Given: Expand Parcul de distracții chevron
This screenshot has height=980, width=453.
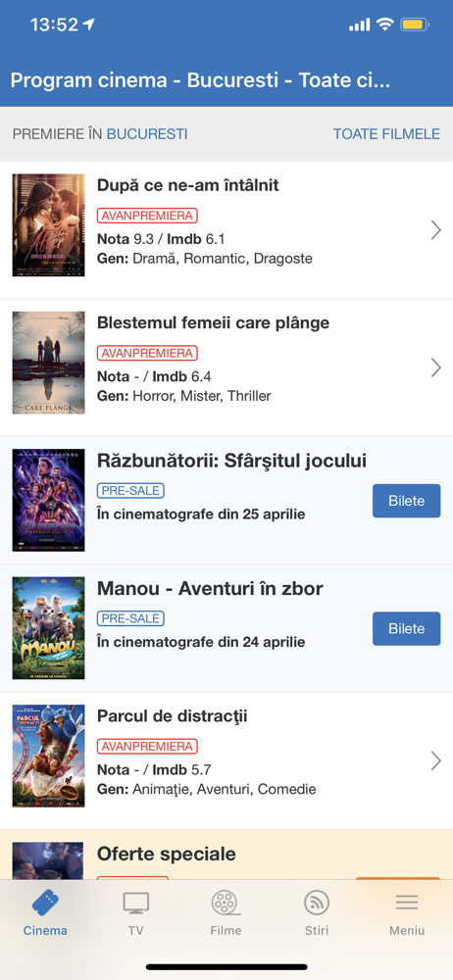Looking at the screenshot, I should 436,760.
